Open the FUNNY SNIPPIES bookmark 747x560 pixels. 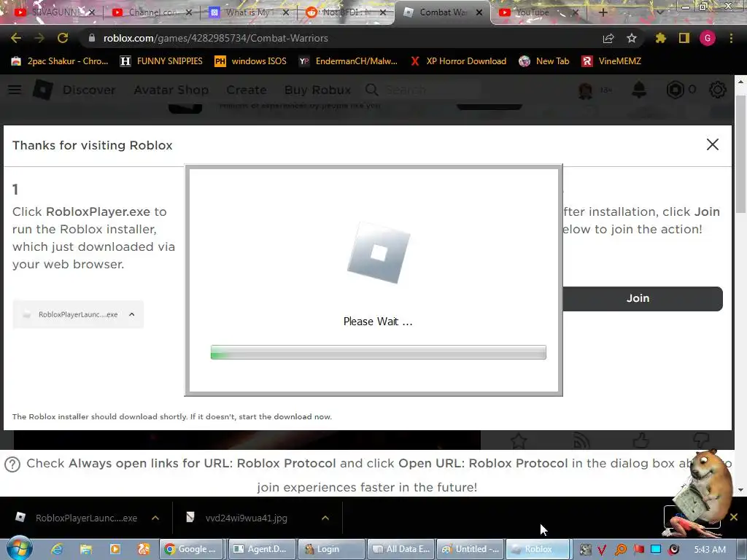161,61
